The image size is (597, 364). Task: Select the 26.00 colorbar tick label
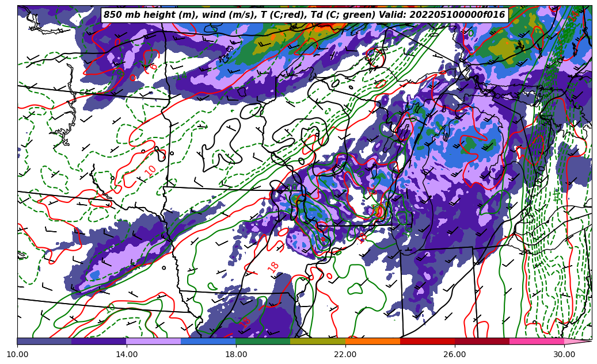coord(455,355)
